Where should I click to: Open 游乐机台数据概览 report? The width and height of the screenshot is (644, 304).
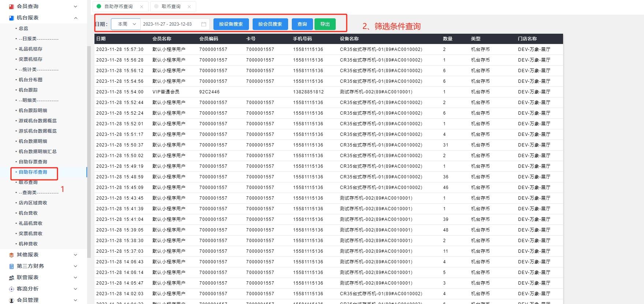[38, 131]
